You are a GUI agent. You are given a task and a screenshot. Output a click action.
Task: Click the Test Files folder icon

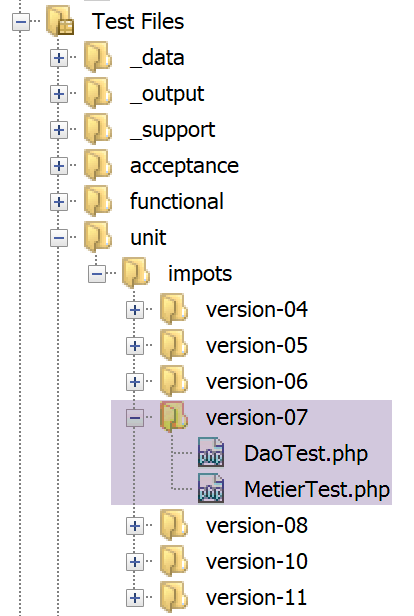click(x=60, y=21)
